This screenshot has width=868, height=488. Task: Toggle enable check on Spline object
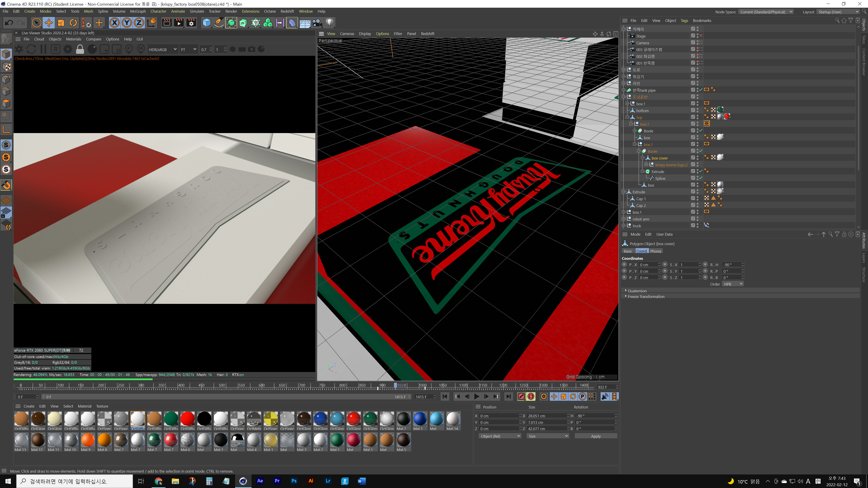pos(701,178)
